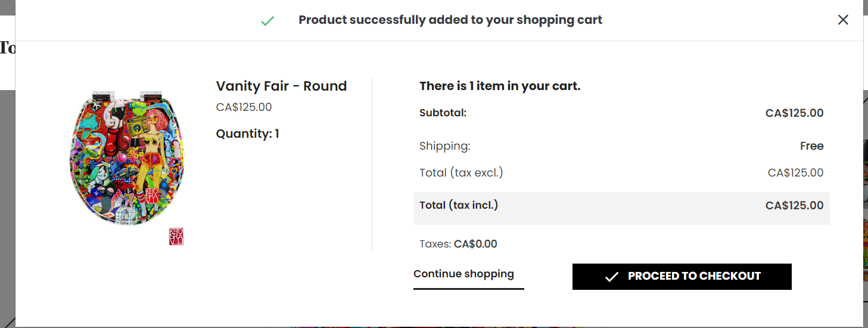Image resolution: width=868 pixels, height=328 pixels.
Task: Click the Total (tax excl.) label
Action: pyautogui.click(x=461, y=173)
